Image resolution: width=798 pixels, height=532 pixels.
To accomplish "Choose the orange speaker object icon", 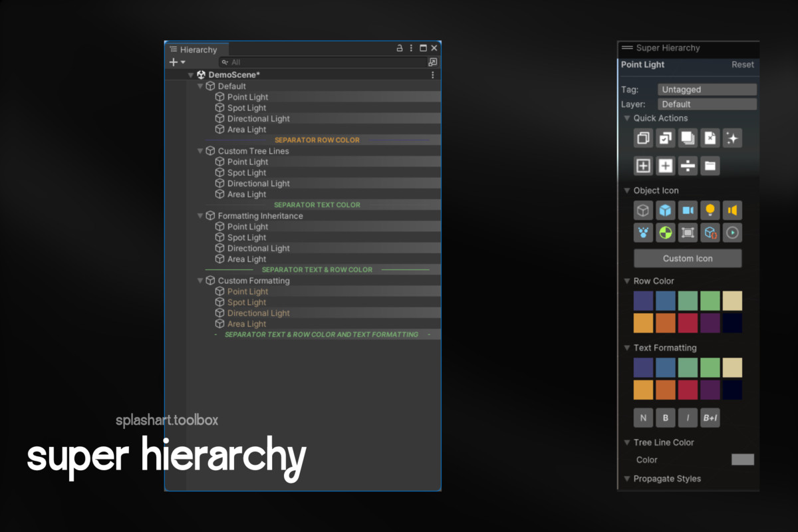I will tap(732, 211).
